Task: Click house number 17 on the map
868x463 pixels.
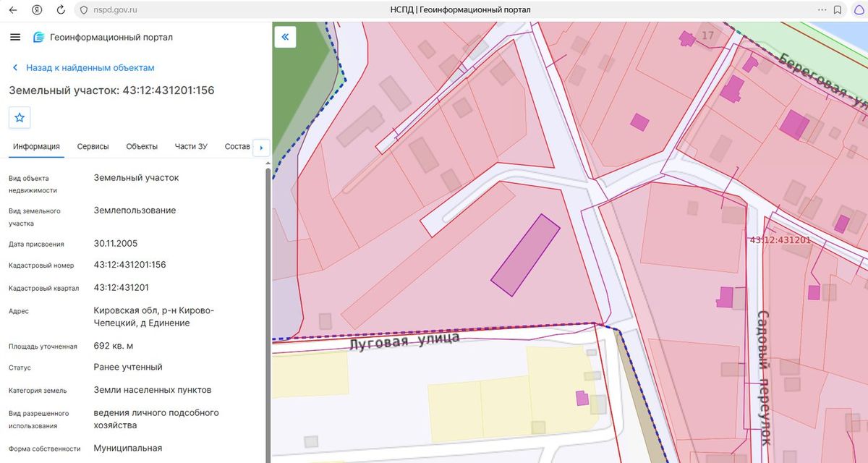Action: 707,35
